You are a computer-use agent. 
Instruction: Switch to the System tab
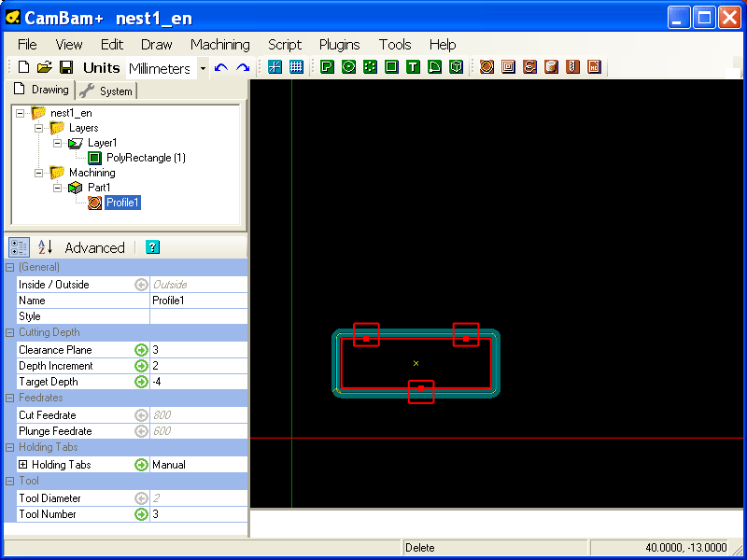pyautogui.click(x=107, y=91)
